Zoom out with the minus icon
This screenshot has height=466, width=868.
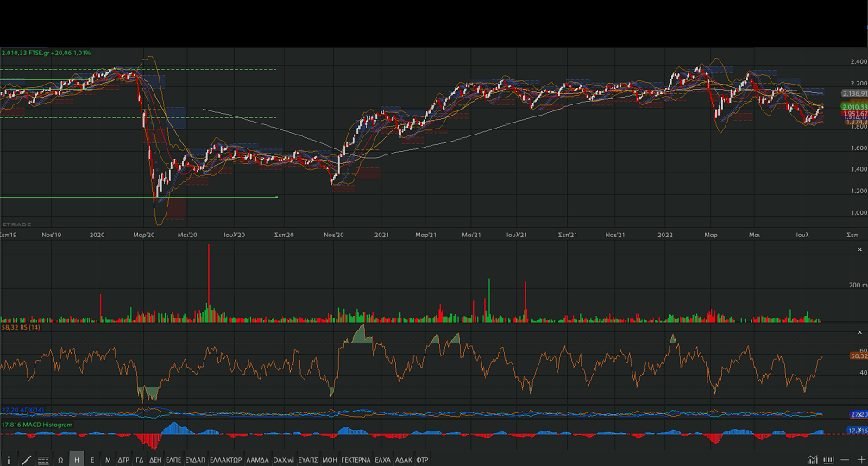844,459
